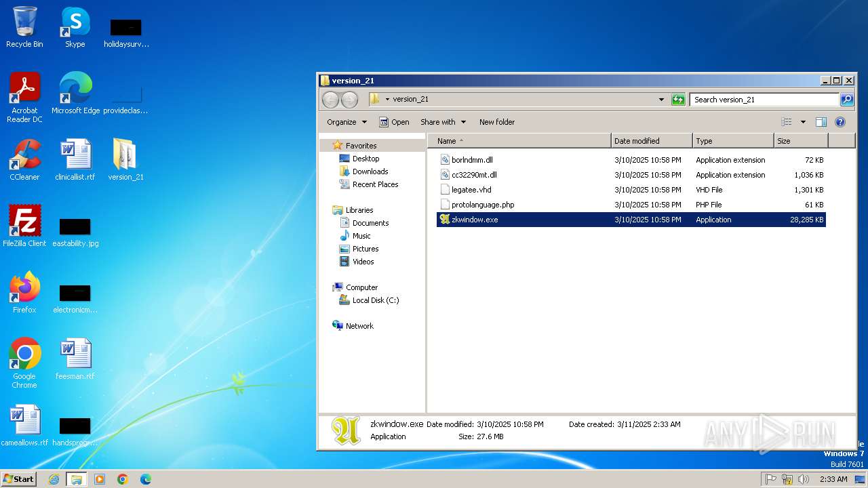Click Windows Explorer taskbar button

click(77, 479)
